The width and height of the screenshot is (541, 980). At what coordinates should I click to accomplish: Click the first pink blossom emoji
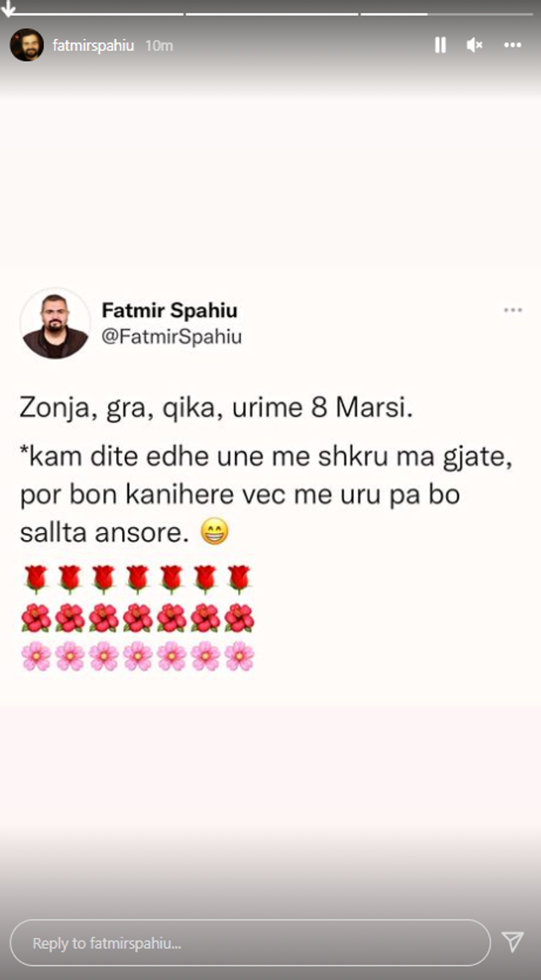click(36, 656)
